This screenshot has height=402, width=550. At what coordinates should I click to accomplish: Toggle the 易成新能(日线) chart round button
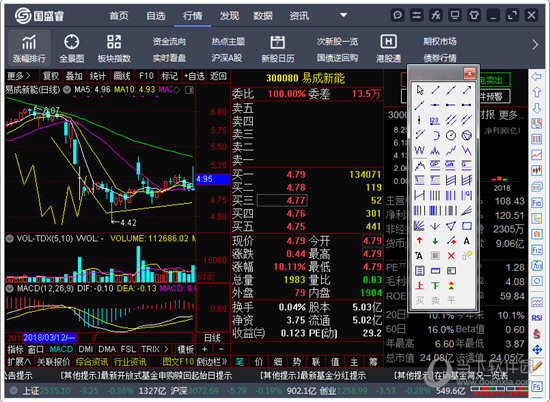(x=67, y=90)
